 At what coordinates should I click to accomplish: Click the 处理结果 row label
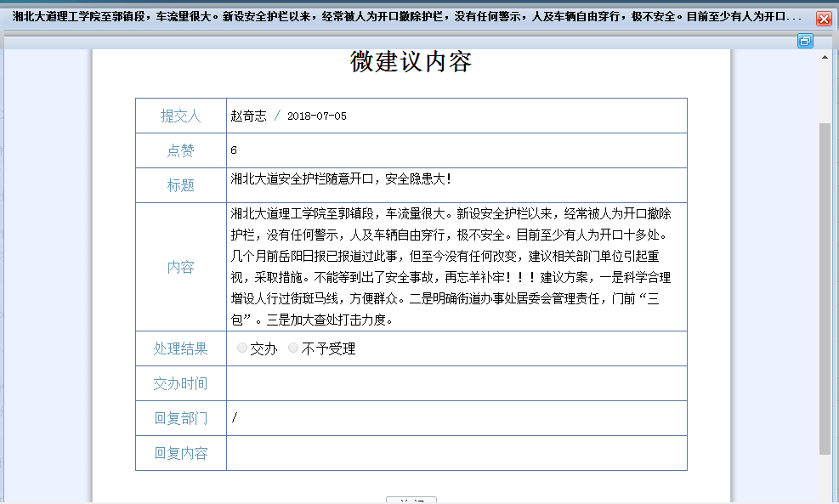point(180,348)
